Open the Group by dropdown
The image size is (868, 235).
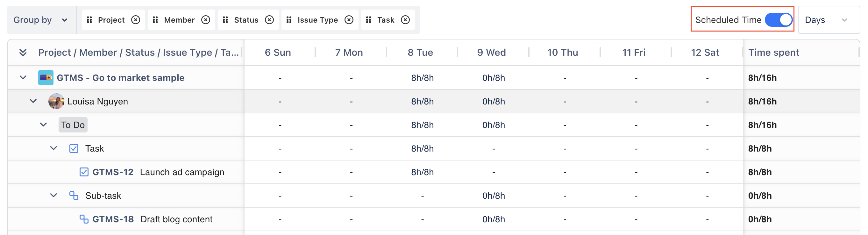(x=40, y=20)
